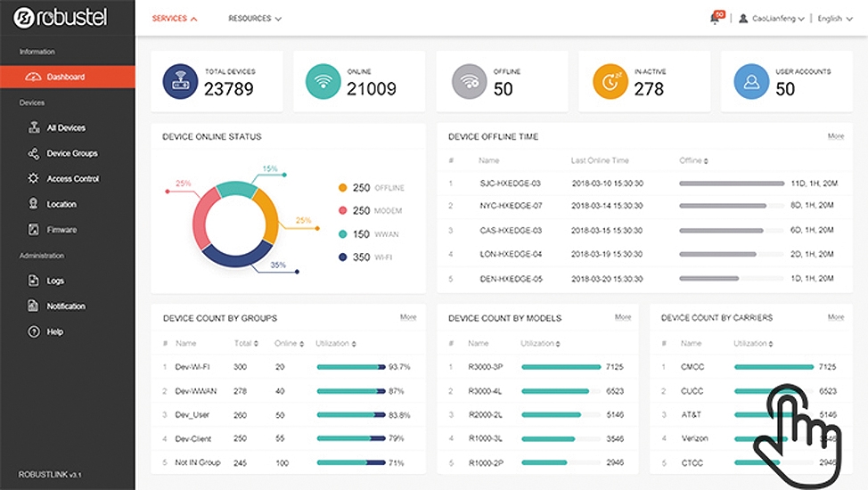Click the orange In-Active clock icon
The height and width of the screenshot is (490, 868).
pyautogui.click(x=610, y=81)
